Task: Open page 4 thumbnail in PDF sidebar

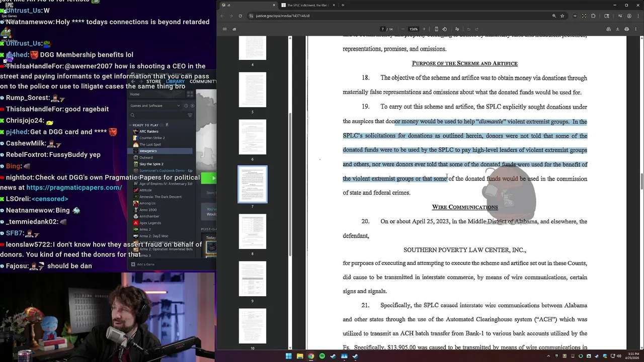Action: click(253, 48)
